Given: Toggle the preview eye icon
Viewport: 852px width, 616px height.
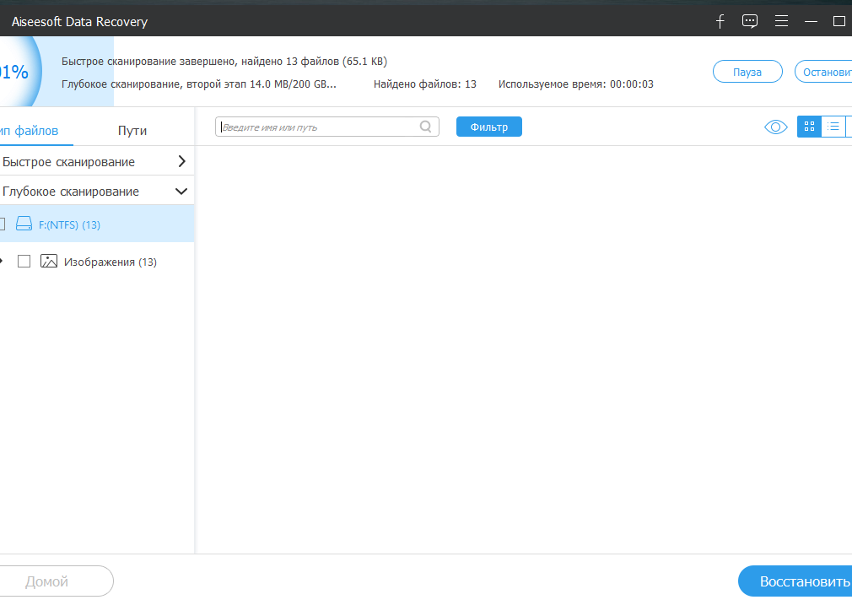Looking at the screenshot, I should pos(775,127).
